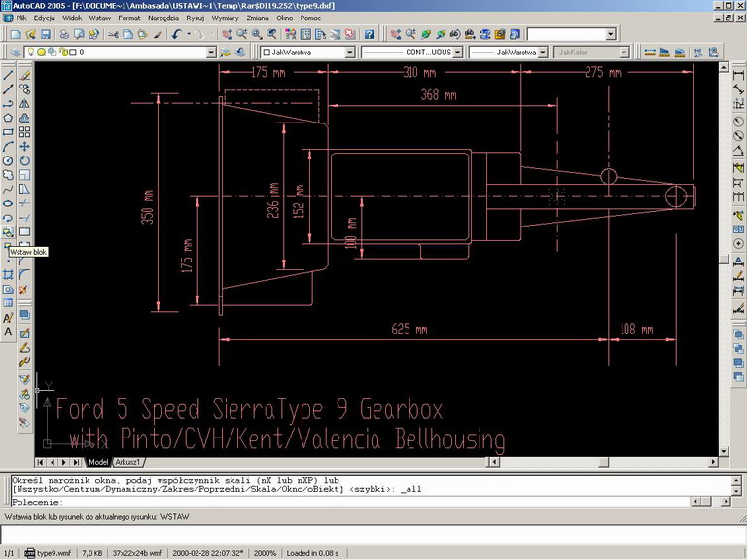747x560 pixels.
Task: Toggle the layer 0 lock padlock icon
Action: point(63,52)
